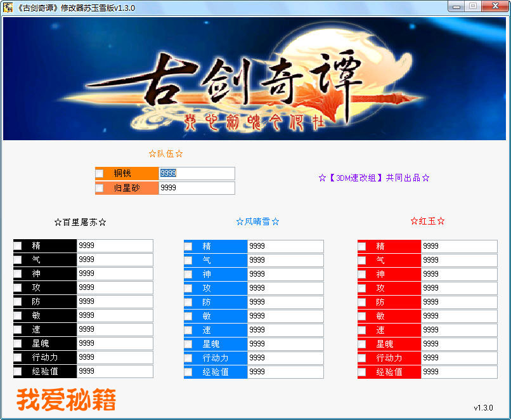511x420 pixels.
Task: Check 风晴雪 星魄 checkbox
Action: 188,344
